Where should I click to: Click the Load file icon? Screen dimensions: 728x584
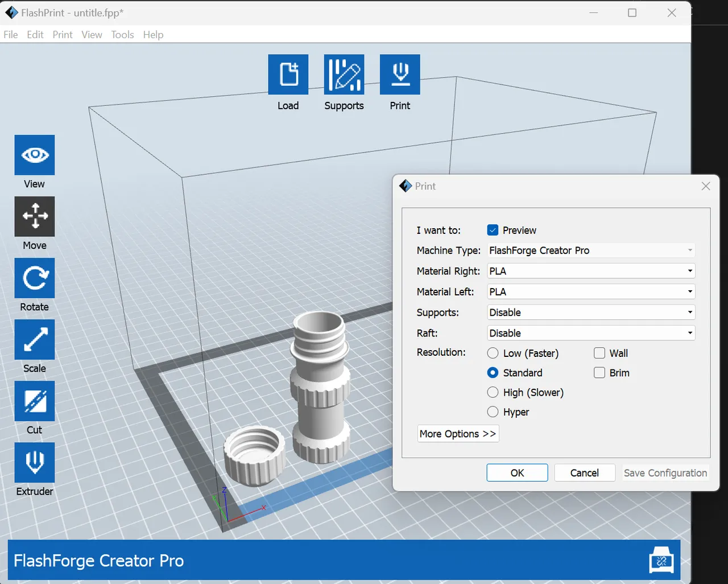(288, 75)
